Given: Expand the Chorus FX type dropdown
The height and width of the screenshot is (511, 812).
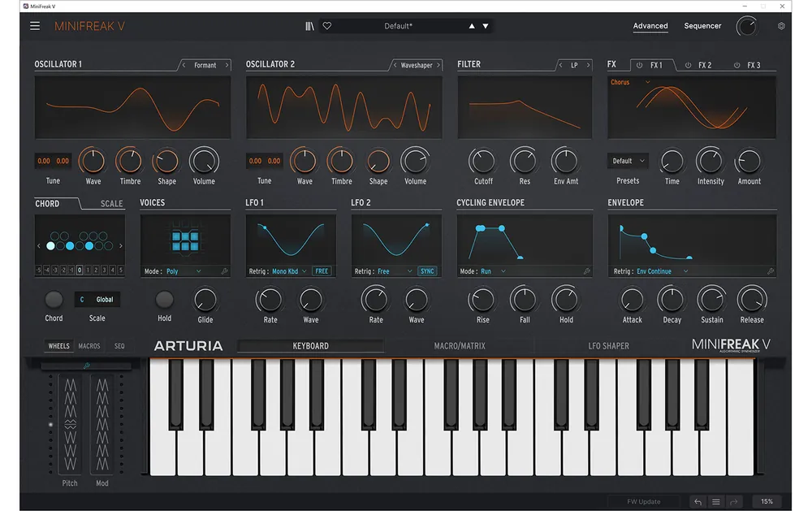Looking at the screenshot, I should (630, 82).
